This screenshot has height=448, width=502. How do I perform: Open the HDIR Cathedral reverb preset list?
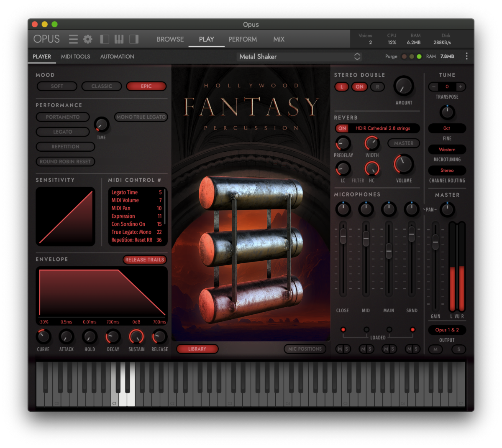(x=383, y=128)
